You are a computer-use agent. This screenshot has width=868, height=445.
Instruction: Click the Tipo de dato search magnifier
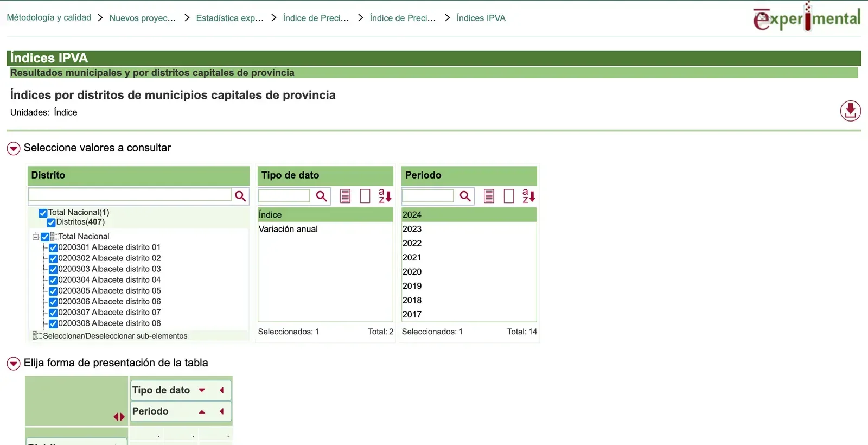(x=322, y=196)
